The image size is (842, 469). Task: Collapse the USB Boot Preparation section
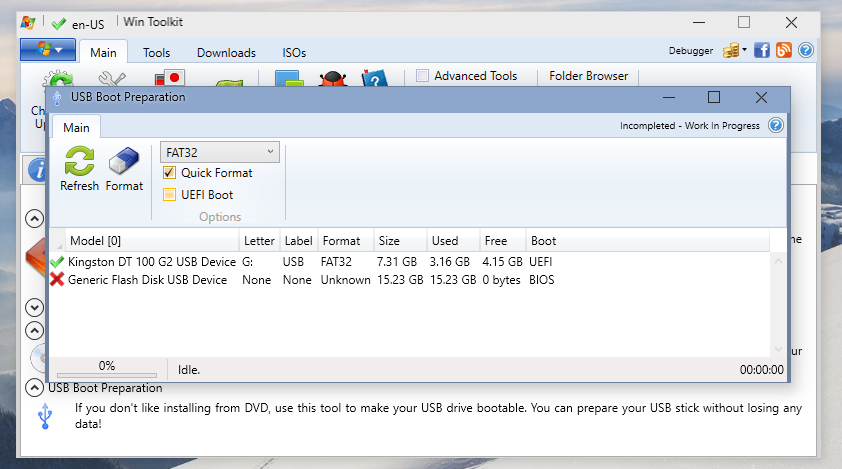[x=34, y=388]
